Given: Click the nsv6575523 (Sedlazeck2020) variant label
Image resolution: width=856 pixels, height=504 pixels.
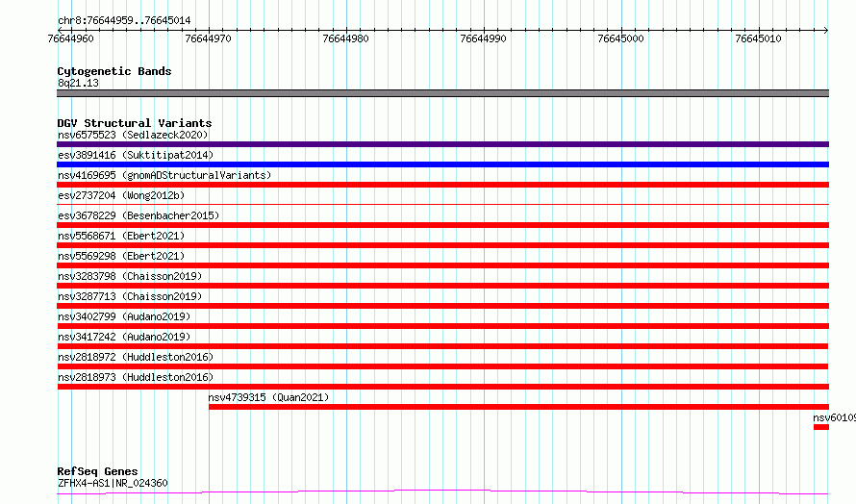Looking at the screenshot, I should [133, 135].
